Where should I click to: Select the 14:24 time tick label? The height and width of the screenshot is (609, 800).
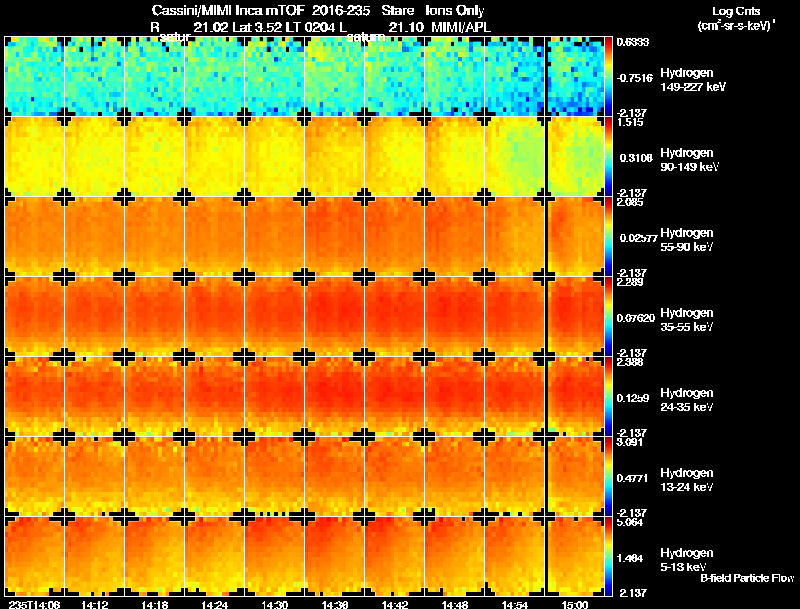[214, 604]
